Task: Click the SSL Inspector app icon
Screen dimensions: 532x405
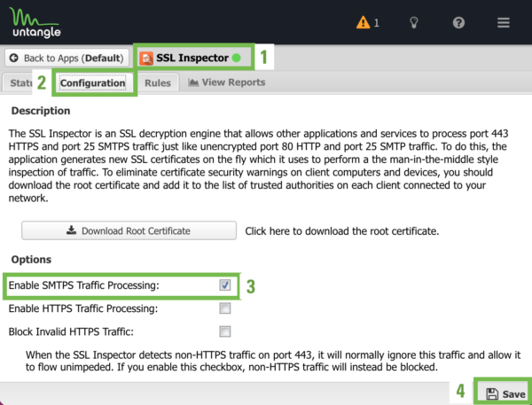Action: 146,58
